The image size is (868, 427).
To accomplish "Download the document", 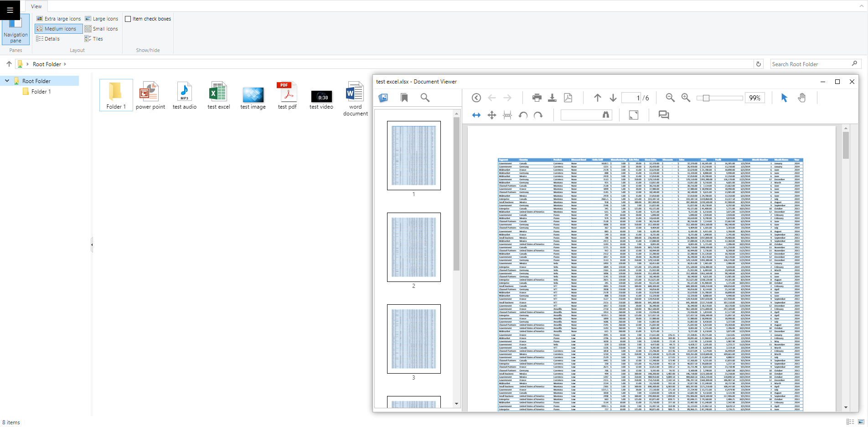I will click(x=552, y=98).
